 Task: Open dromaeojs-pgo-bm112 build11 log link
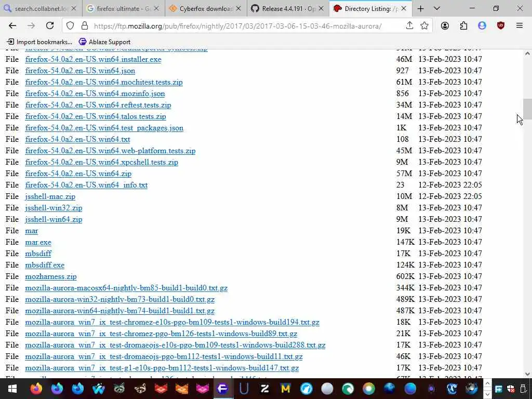pos(164,356)
